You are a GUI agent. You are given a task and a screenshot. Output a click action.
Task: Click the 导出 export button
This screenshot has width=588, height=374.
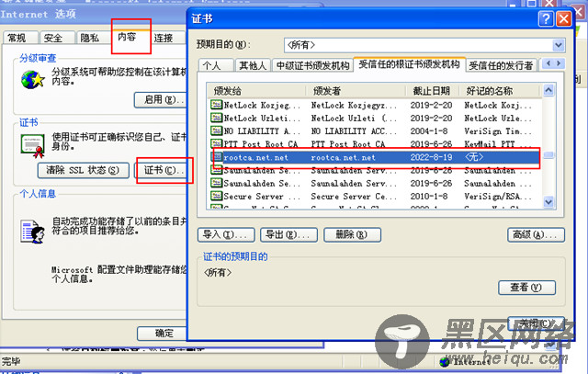click(x=288, y=235)
